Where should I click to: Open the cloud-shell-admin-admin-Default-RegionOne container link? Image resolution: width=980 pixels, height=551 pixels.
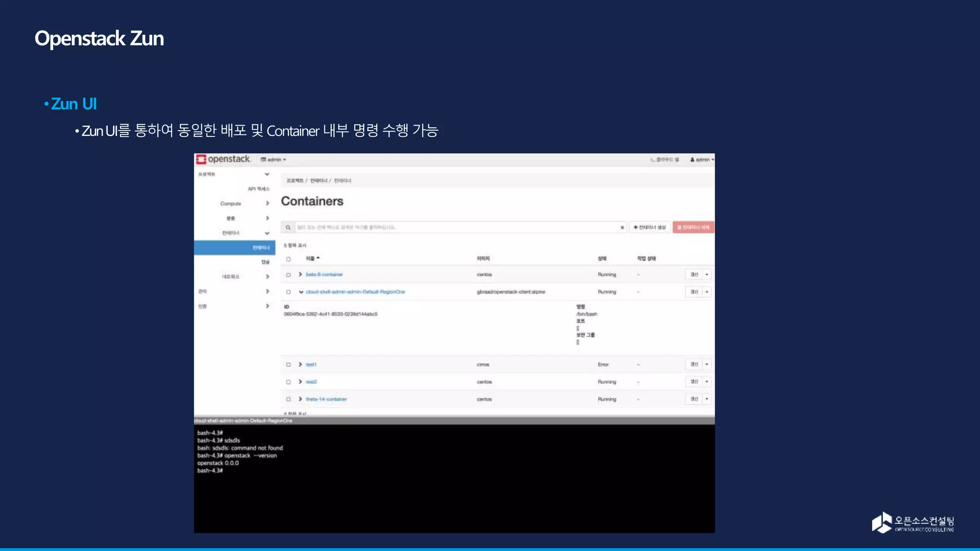[x=355, y=292]
